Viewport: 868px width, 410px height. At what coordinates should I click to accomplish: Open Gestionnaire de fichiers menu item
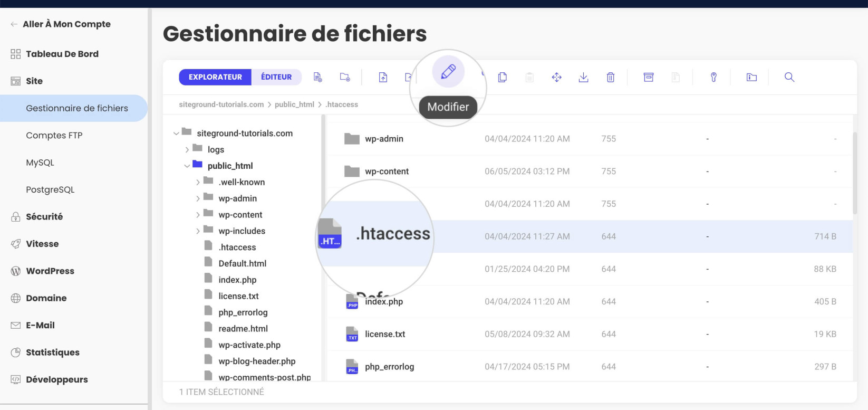tap(74, 108)
